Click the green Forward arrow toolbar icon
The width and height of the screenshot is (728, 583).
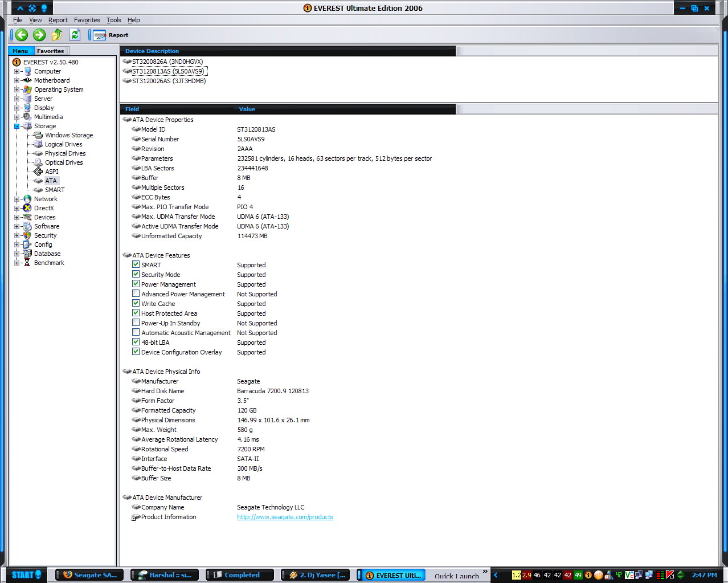click(x=39, y=35)
